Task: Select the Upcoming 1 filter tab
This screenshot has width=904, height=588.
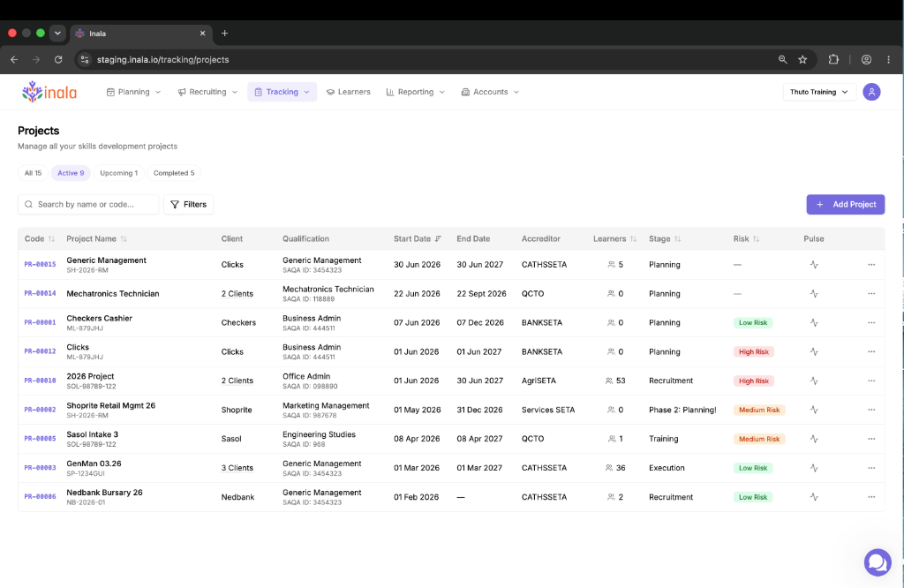Action: pos(119,173)
